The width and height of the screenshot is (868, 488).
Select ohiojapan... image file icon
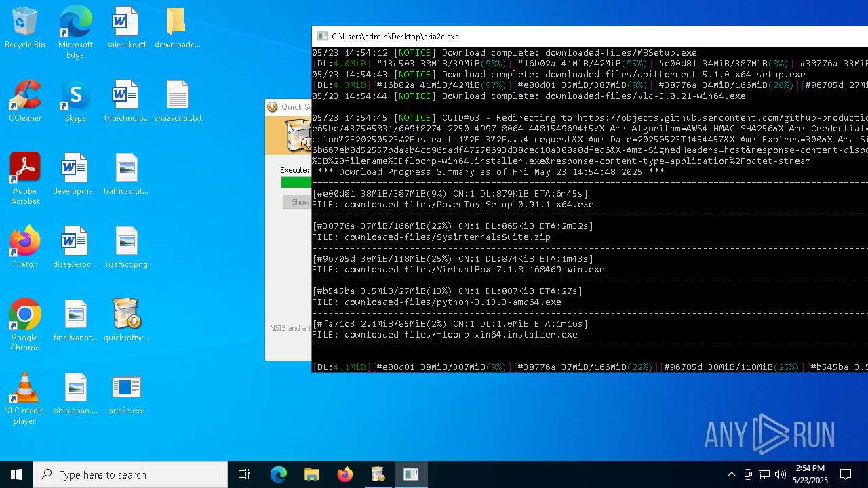pyautogui.click(x=75, y=394)
